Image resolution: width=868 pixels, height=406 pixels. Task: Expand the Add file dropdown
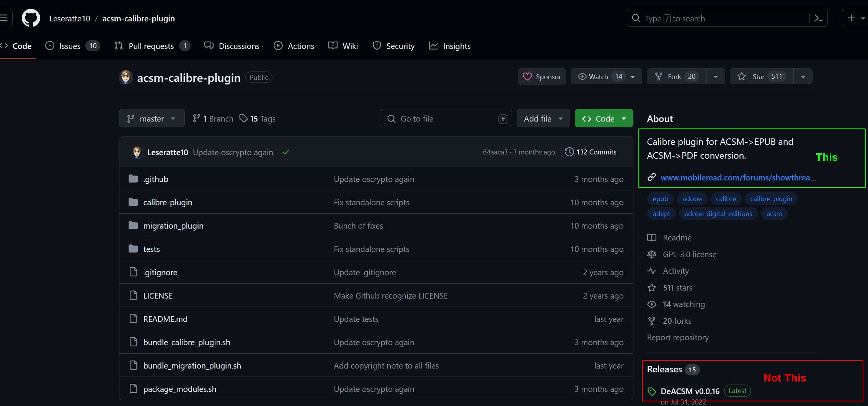click(x=543, y=119)
